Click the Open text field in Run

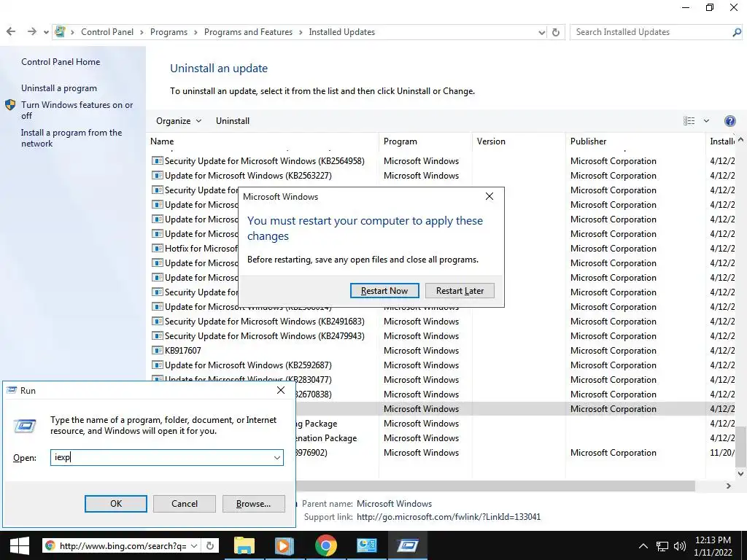[161, 458]
